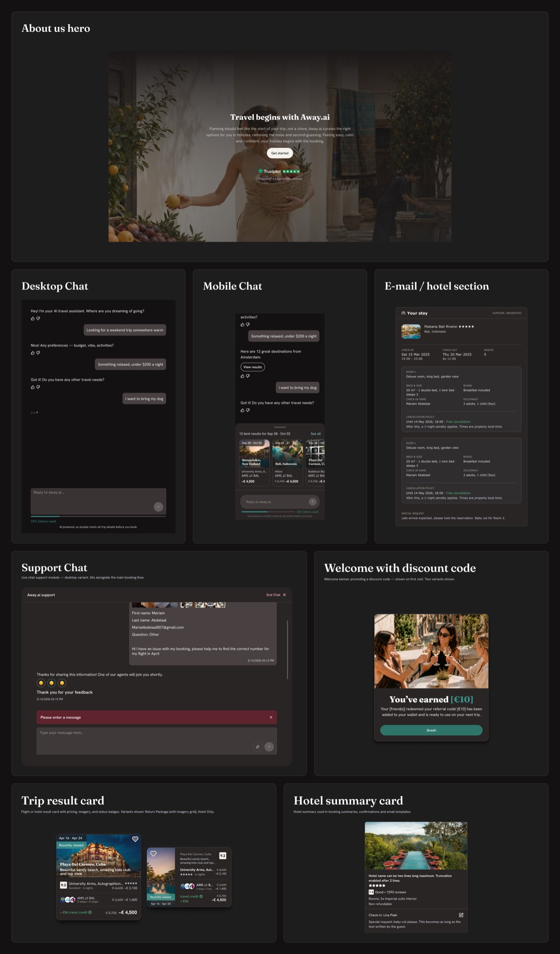Click desktop 'I want to bring my dog' bubble
This screenshot has width=560, height=954.
pos(144,399)
